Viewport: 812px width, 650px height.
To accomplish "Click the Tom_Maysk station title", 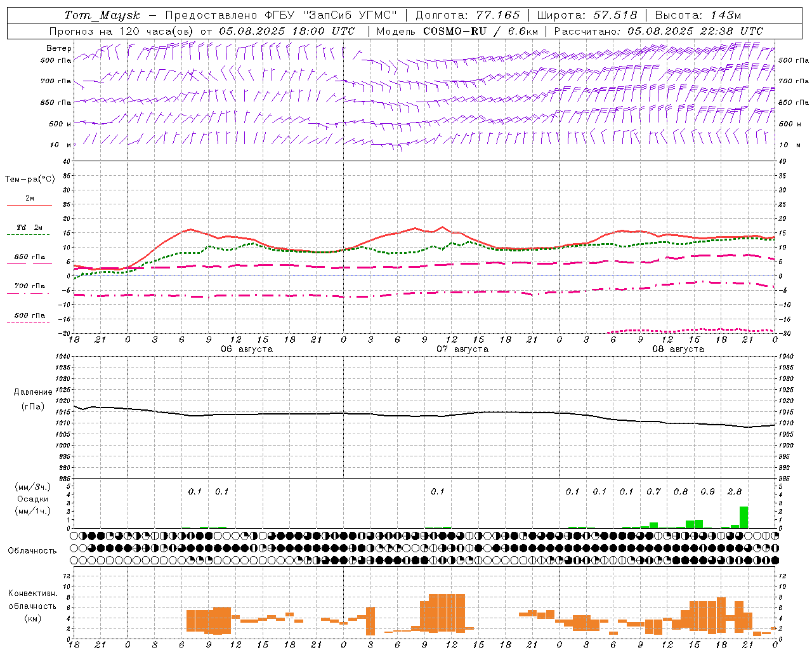I will tap(102, 15).
